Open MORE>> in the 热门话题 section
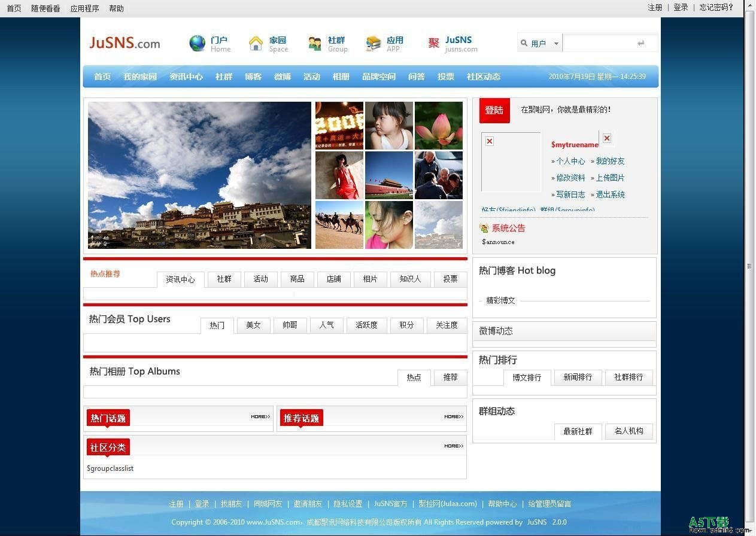Image resolution: width=756 pixels, height=536 pixels. pyautogui.click(x=260, y=416)
